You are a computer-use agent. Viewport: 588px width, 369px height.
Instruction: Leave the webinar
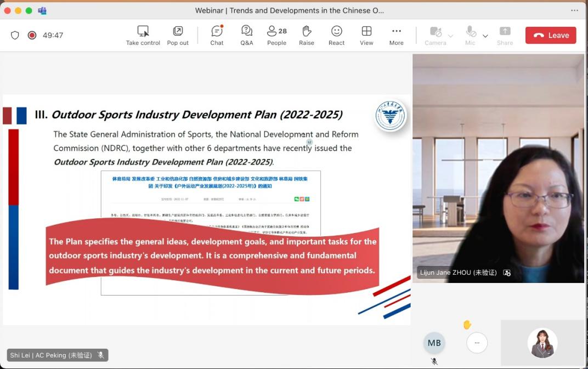coord(551,35)
